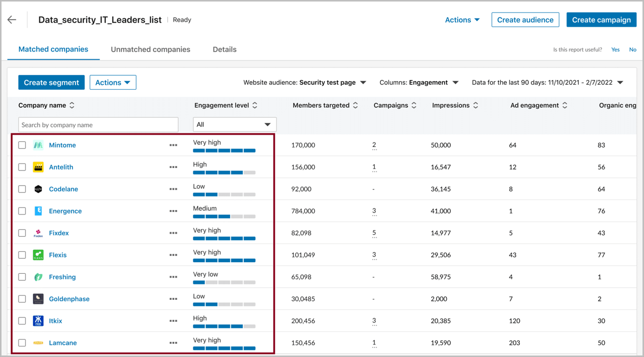Switch to the Unmatched companies tab
The height and width of the screenshot is (357, 644).
(x=150, y=49)
